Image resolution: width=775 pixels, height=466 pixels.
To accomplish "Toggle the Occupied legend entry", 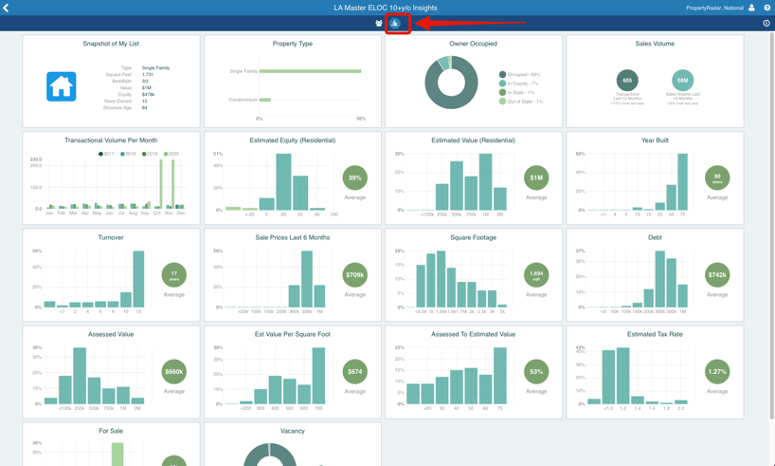I will [x=519, y=75].
